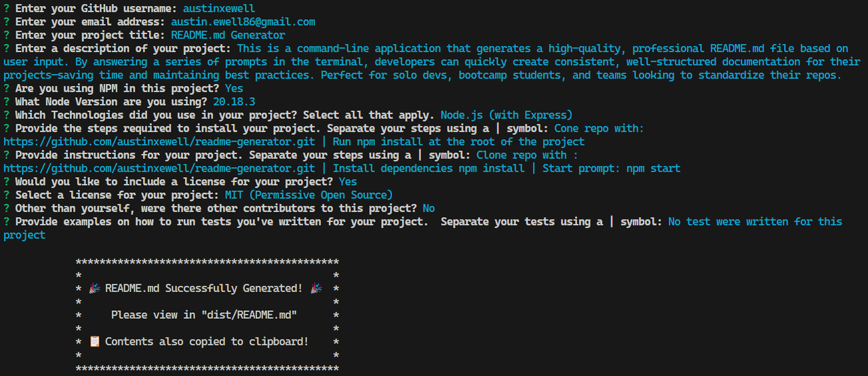The width and height of the screenshot is (868, 376).
Task: Click the Yes answer for using NPM
Action: (234, 88)
